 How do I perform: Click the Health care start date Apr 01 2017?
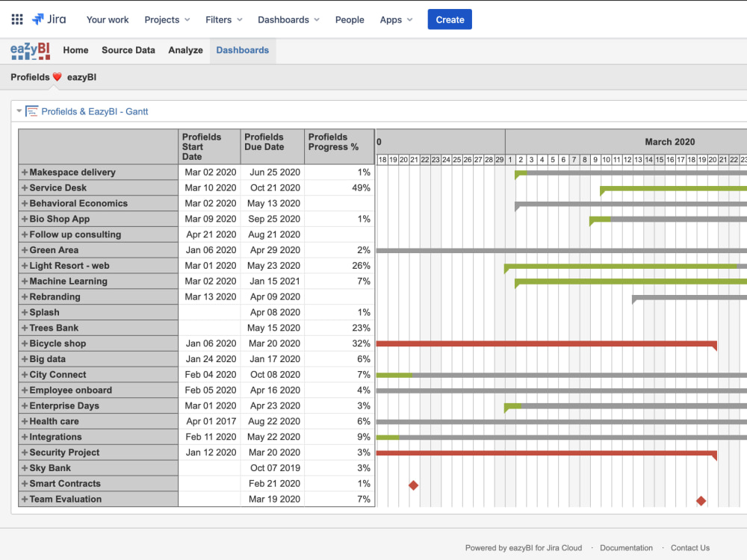point(210,421)
